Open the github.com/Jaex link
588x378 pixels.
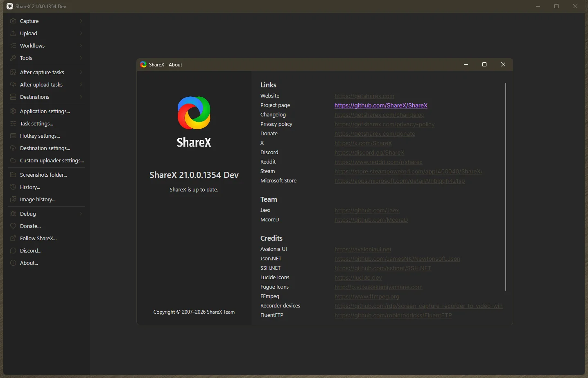[367, 210]
